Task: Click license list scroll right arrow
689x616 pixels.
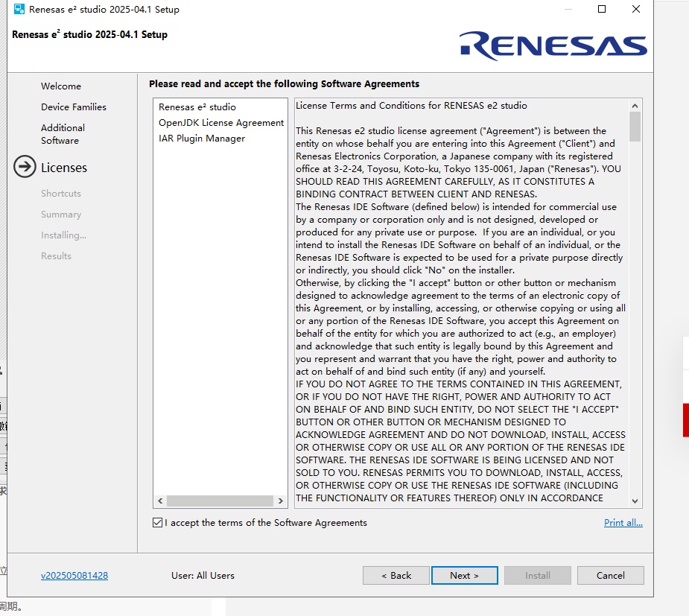Action: point(280,501)
